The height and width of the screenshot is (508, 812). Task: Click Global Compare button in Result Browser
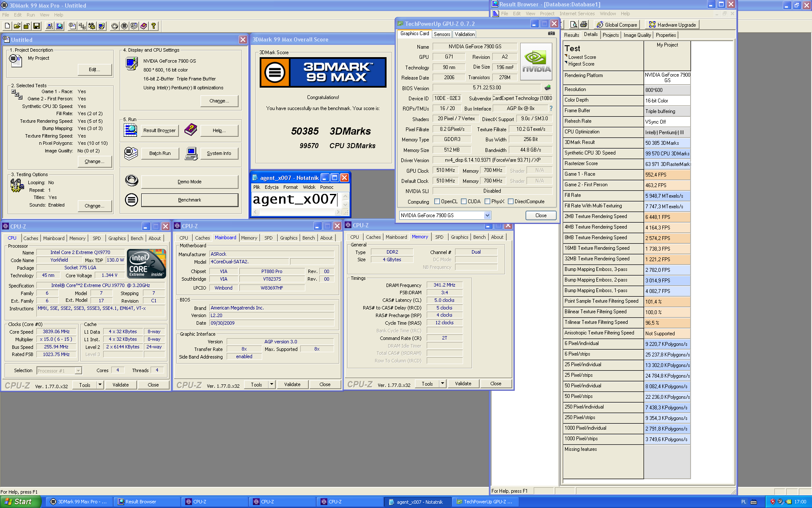point(617,25)
